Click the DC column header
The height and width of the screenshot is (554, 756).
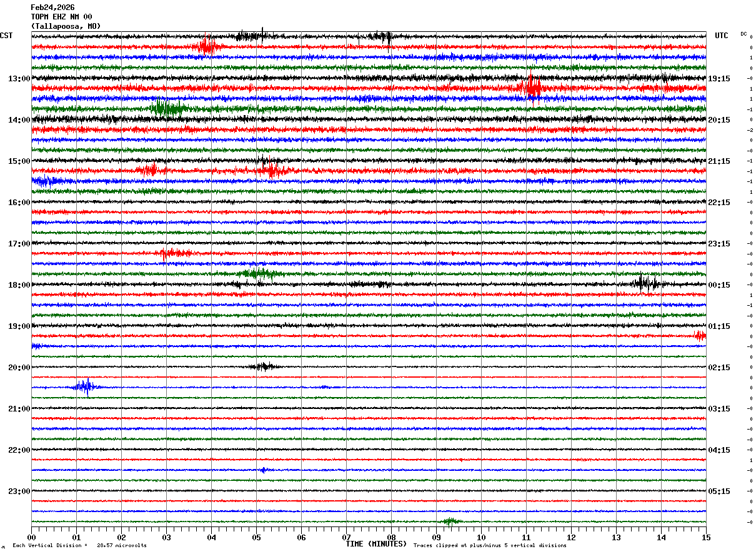point(744,34)
